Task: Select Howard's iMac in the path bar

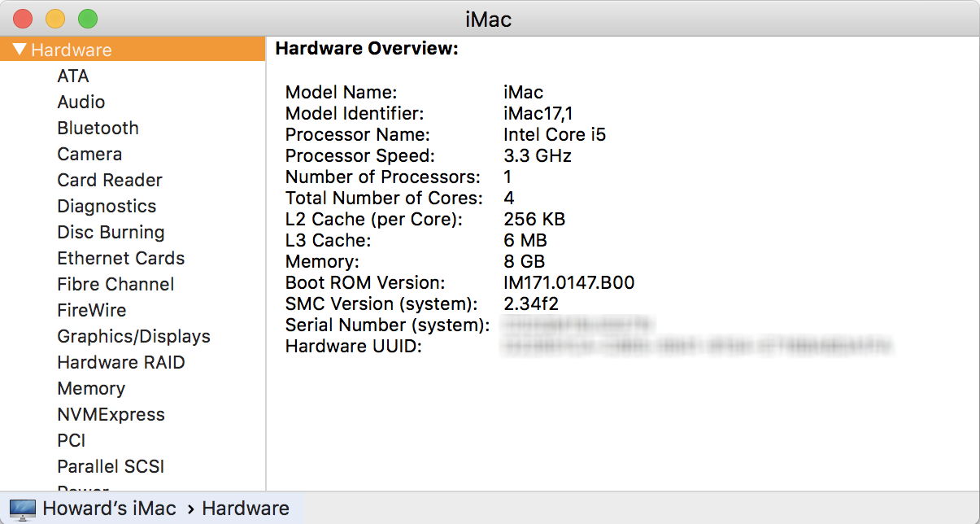Action: [x=109, y=509]
